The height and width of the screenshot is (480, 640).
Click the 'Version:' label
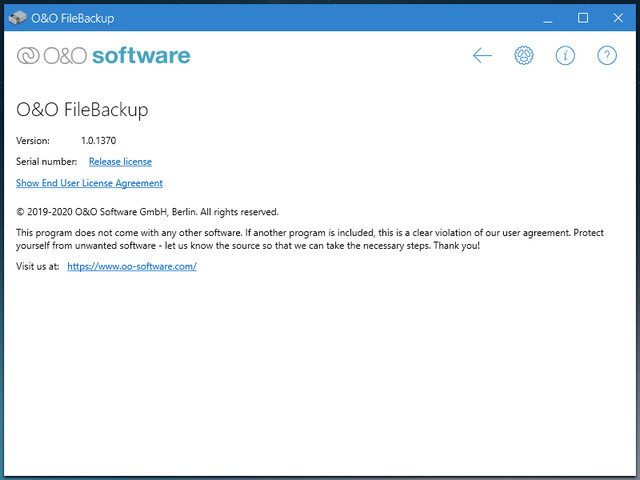click(x=33, y=141)
